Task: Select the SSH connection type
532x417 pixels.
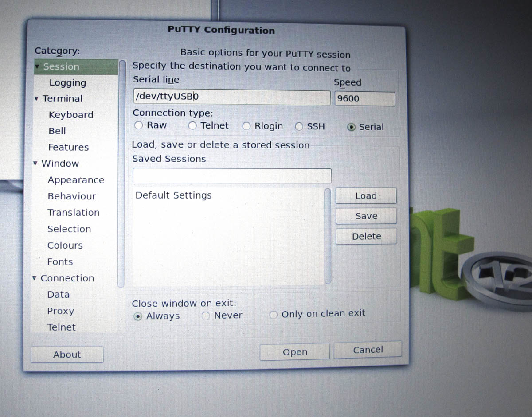Action: point(299,126)
